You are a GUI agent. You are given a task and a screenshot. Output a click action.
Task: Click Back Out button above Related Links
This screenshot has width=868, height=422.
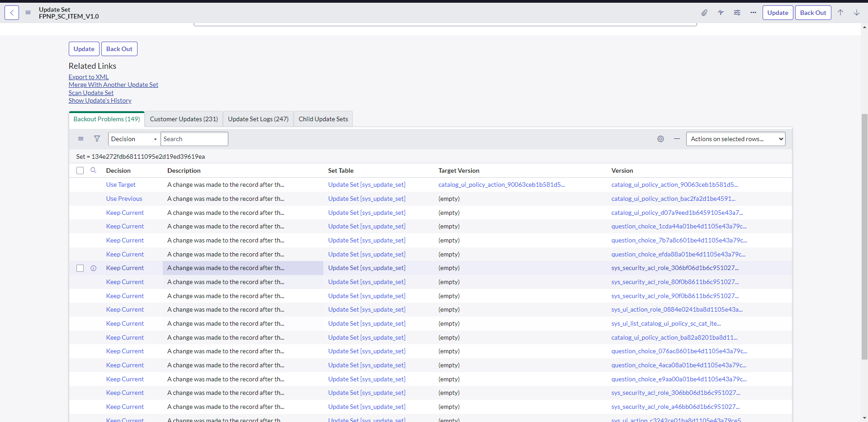point(119,49)
